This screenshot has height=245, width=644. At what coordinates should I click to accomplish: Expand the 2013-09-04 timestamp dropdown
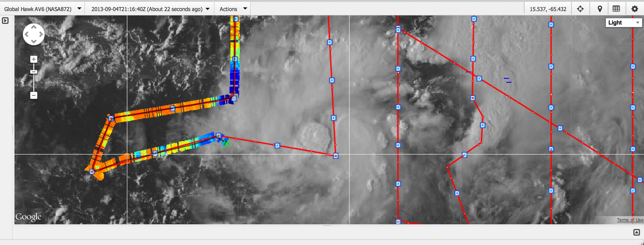click(x=150, y=9)
